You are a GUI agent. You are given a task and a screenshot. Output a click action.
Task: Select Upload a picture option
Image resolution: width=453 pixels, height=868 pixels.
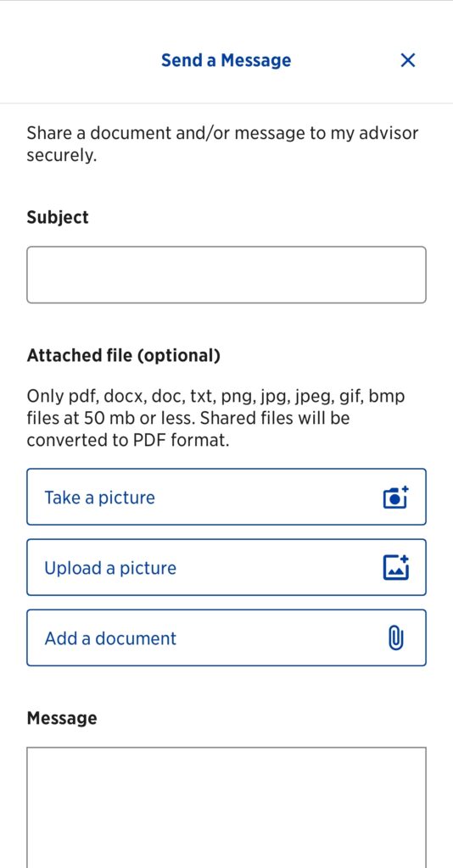(226, 567)
